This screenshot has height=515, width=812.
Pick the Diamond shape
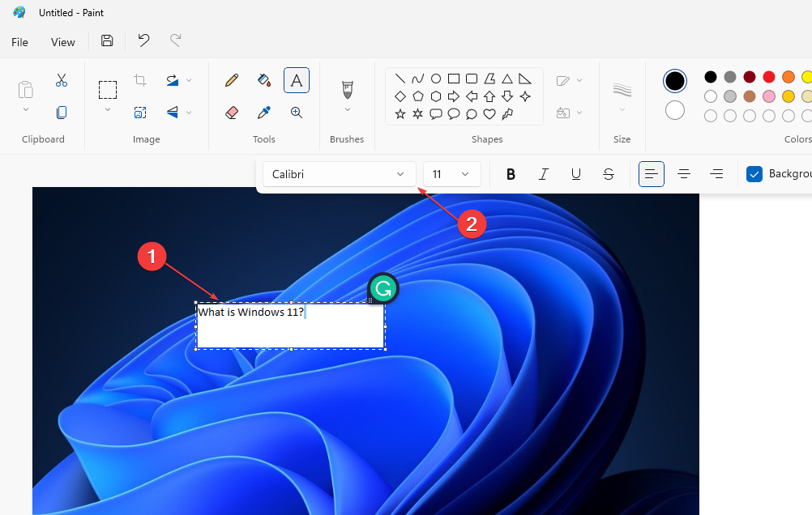(x=400, y=96)
